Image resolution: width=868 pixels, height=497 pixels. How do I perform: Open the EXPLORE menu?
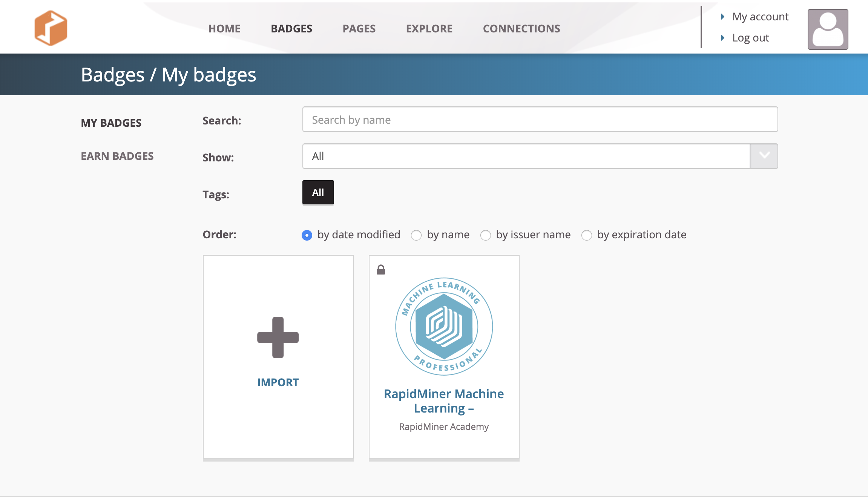click(x=429, y=29)
